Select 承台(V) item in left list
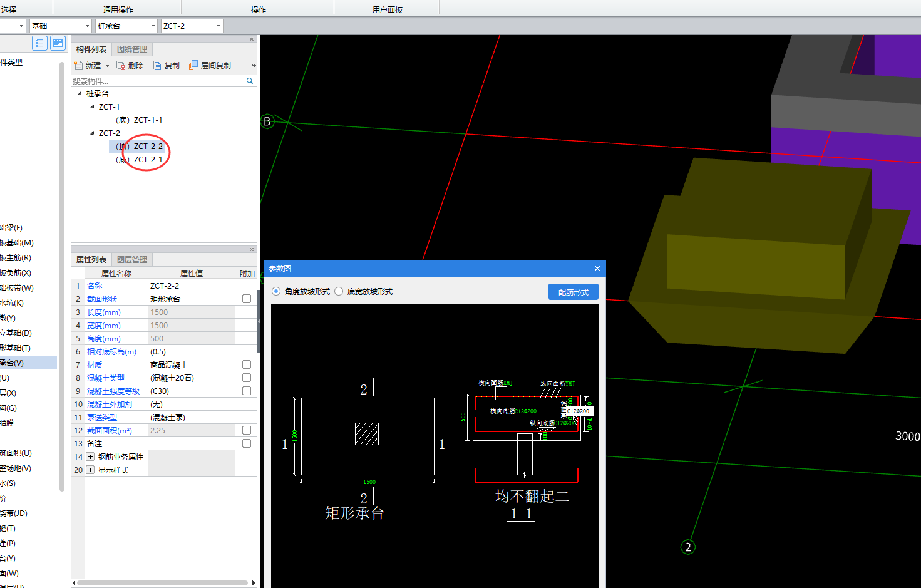Image resolution: width=921 pixels, height=588 pixels. click(28, 363)
